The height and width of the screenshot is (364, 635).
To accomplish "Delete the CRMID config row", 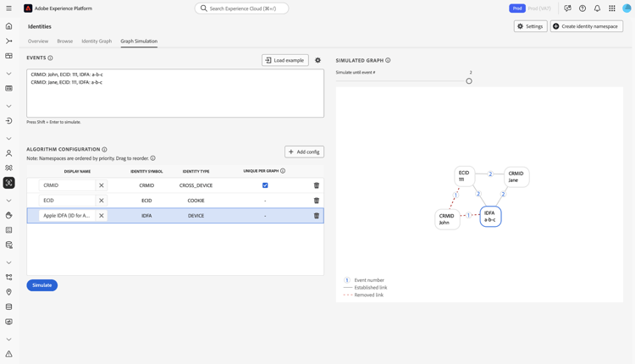I will 317,185.
